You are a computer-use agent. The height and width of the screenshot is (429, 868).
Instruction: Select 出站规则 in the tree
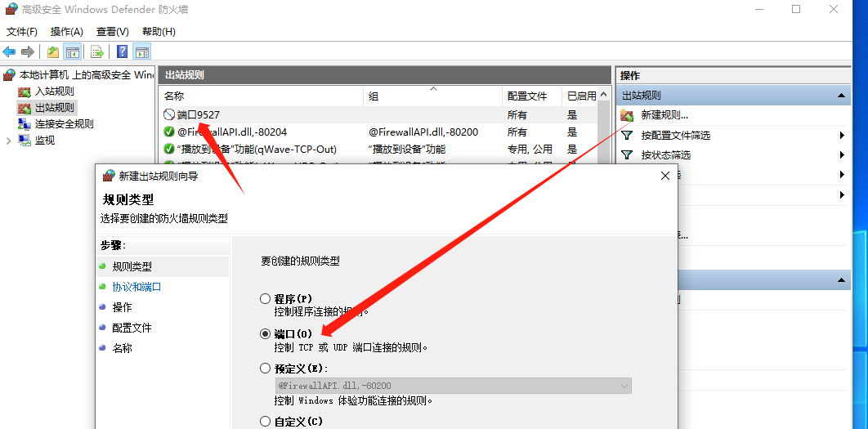pos(55,107)
